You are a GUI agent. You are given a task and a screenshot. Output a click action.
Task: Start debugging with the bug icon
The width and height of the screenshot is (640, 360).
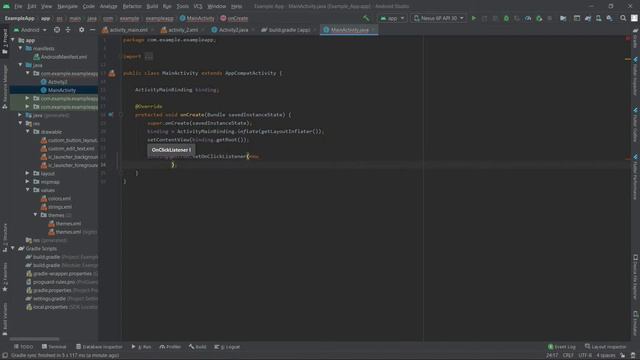coord(506,18)
